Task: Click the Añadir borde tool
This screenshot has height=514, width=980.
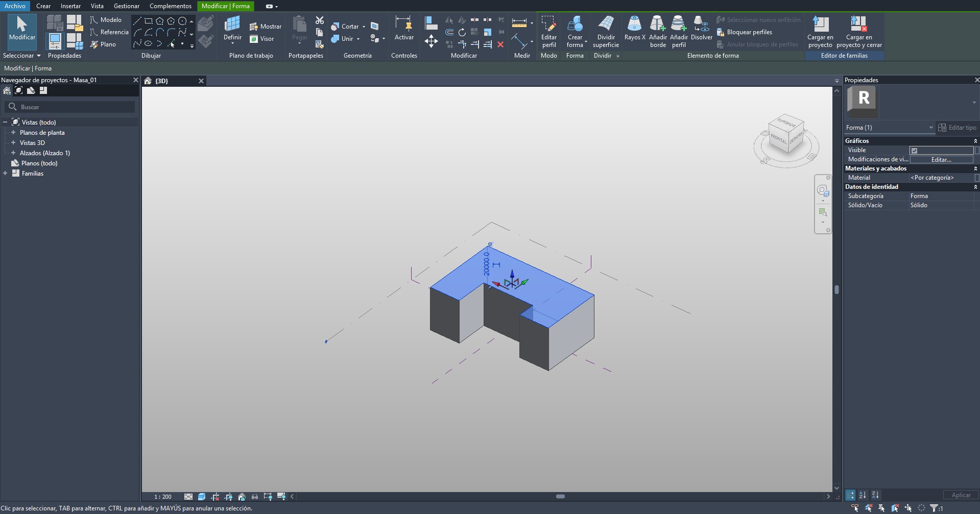Action: 657,25
